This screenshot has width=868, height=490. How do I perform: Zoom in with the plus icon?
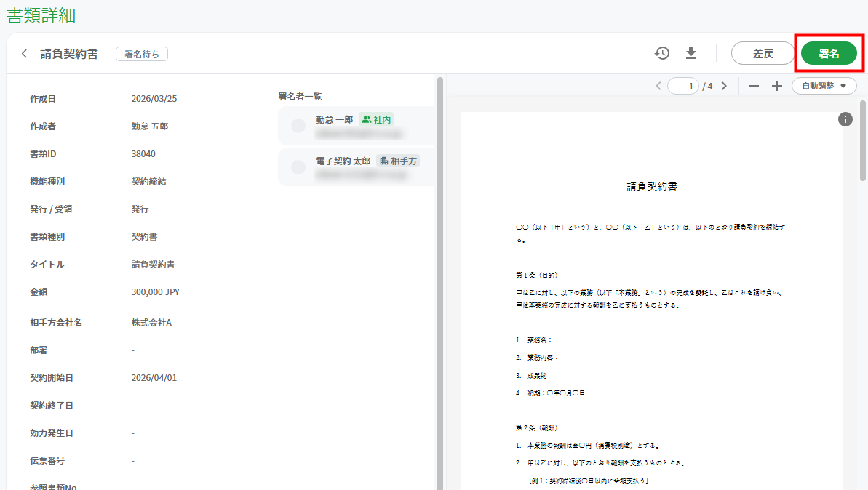coord(776,86)
